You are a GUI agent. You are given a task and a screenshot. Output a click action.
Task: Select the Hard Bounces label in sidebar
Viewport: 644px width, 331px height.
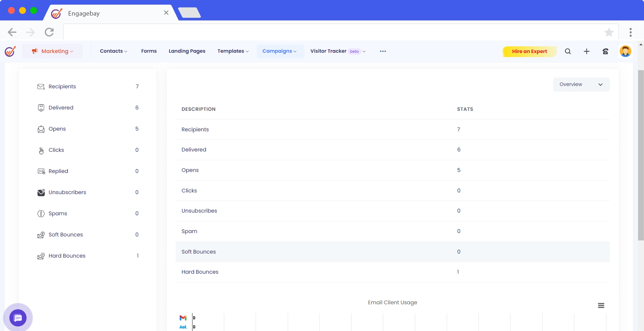click(67, 256)
